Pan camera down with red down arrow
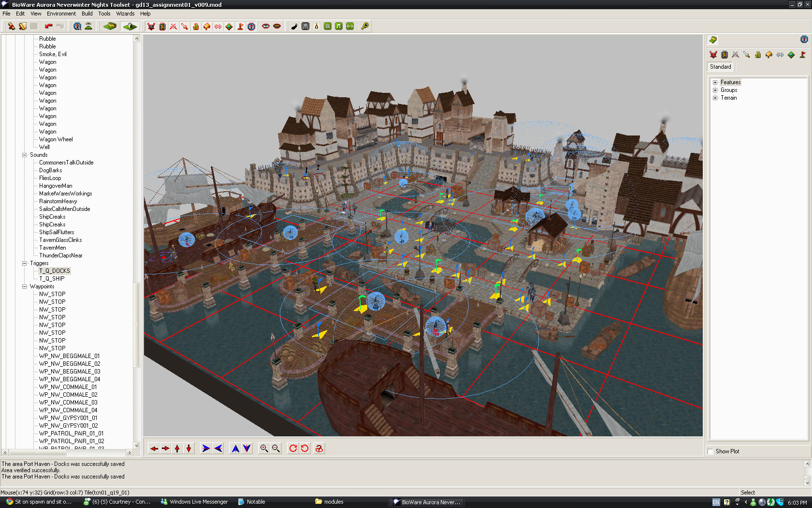 pyautogui.click(x=189, y=448)
